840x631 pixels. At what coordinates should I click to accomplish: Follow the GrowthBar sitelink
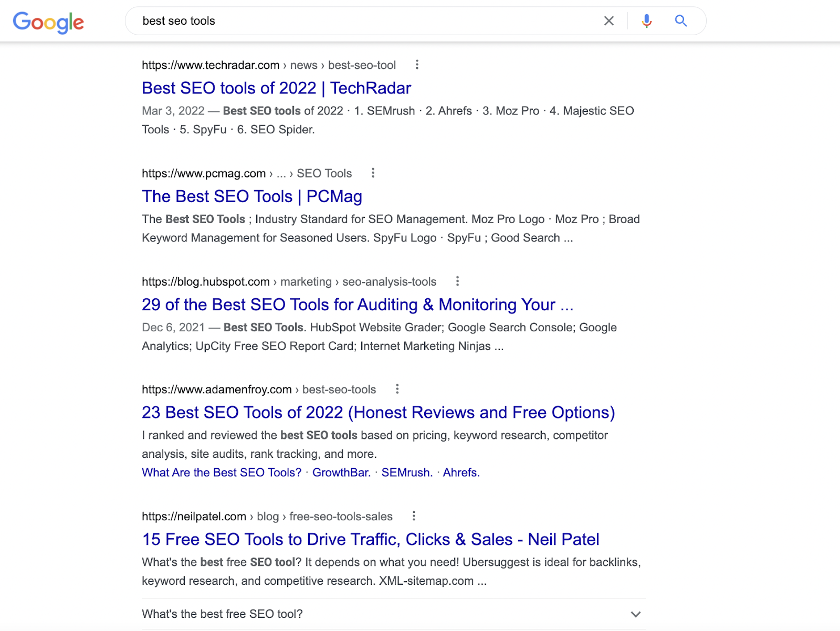tap(341, 472)
